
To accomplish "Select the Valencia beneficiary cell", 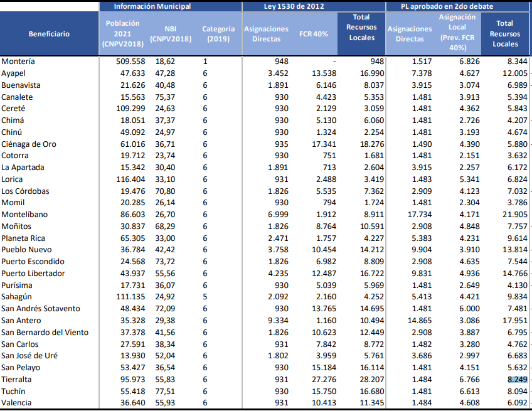I will (x=17, y=403).
